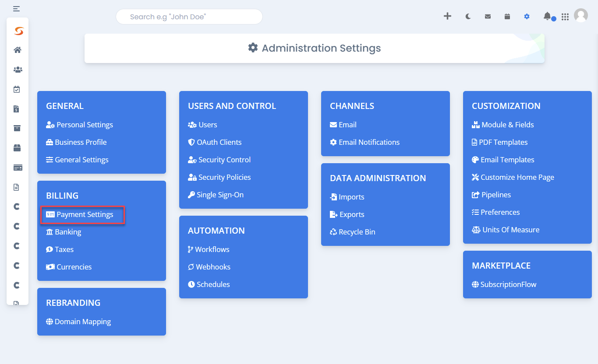Select the invoice icon in sidebar
This screenshot has width=598, height=364.
coord(18,108)
